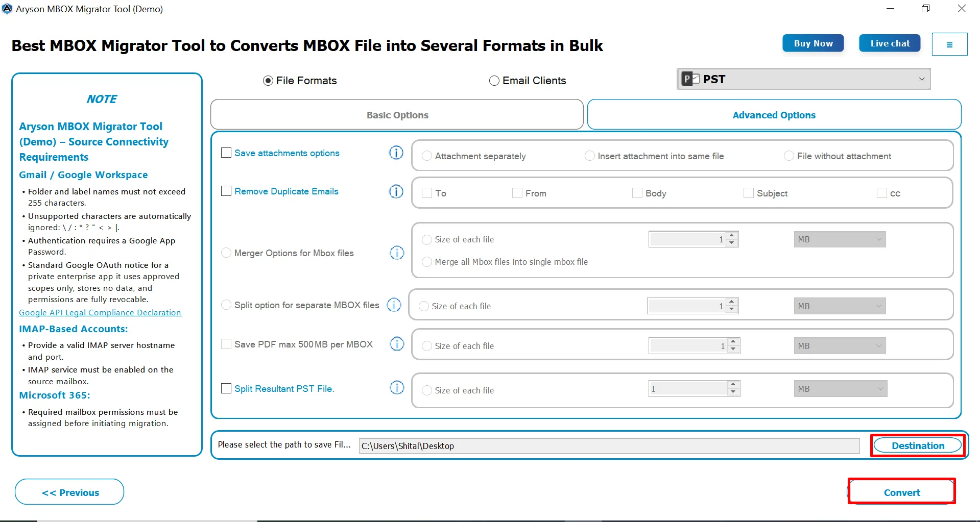Increase Split Resultant PST file size stepper
This screenshot has width=980, height=522.
(733, 385)
